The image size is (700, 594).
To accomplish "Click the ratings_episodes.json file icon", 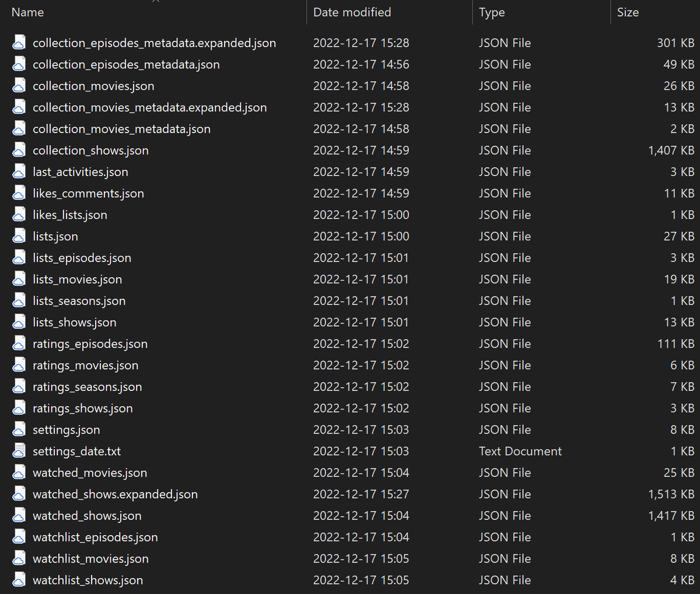I will click(x=19, y=344).
